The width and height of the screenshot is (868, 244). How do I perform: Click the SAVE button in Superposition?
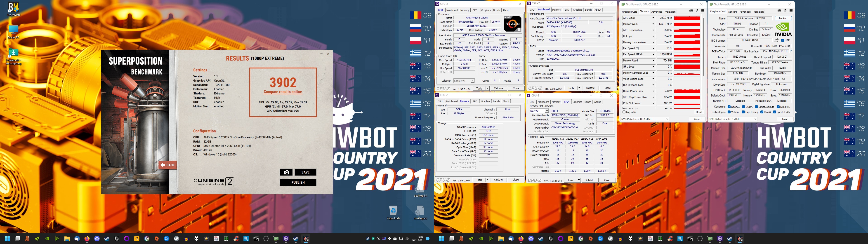pos(305,172)
